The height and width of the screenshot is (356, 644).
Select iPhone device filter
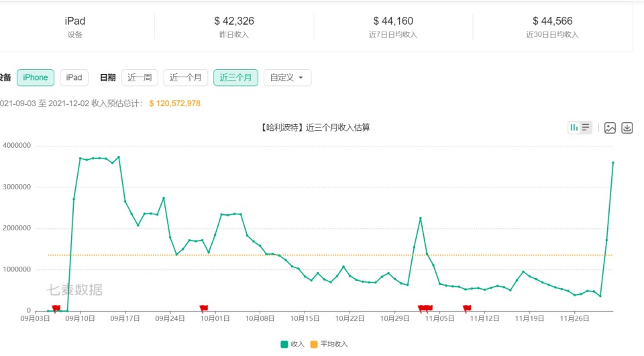(36, 78)
